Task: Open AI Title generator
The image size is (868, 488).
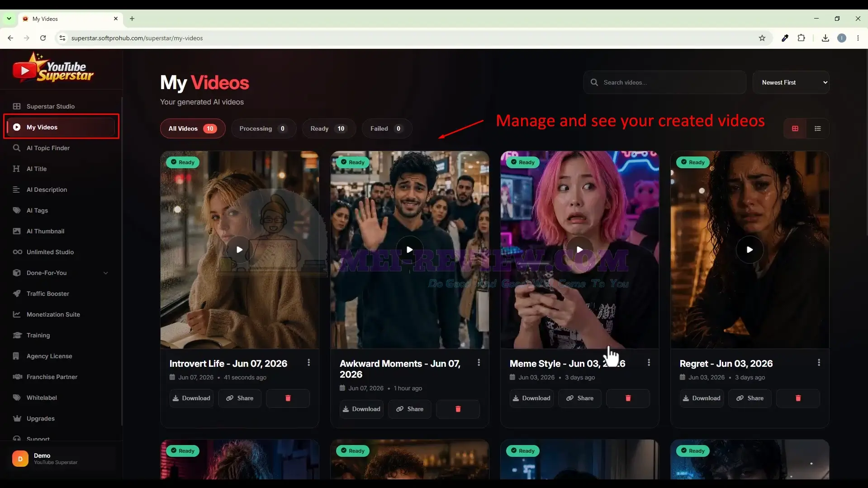Action: pos(61,169)
